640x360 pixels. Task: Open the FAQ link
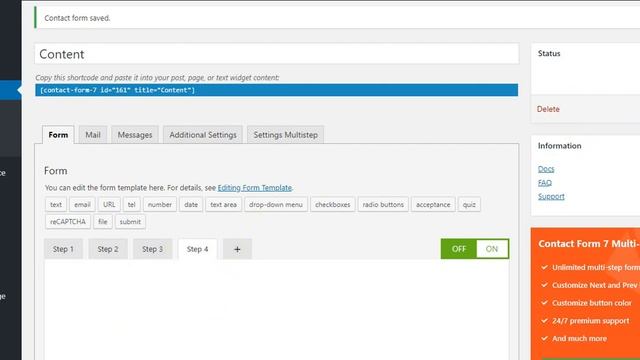point(544,183)
